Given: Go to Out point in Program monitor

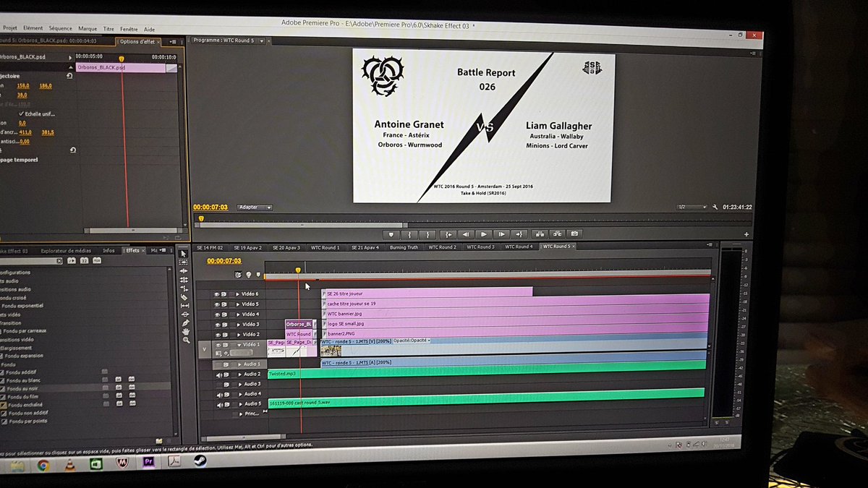Looking at the screenshot, I should pyautogui.click(x=519, y=234).
